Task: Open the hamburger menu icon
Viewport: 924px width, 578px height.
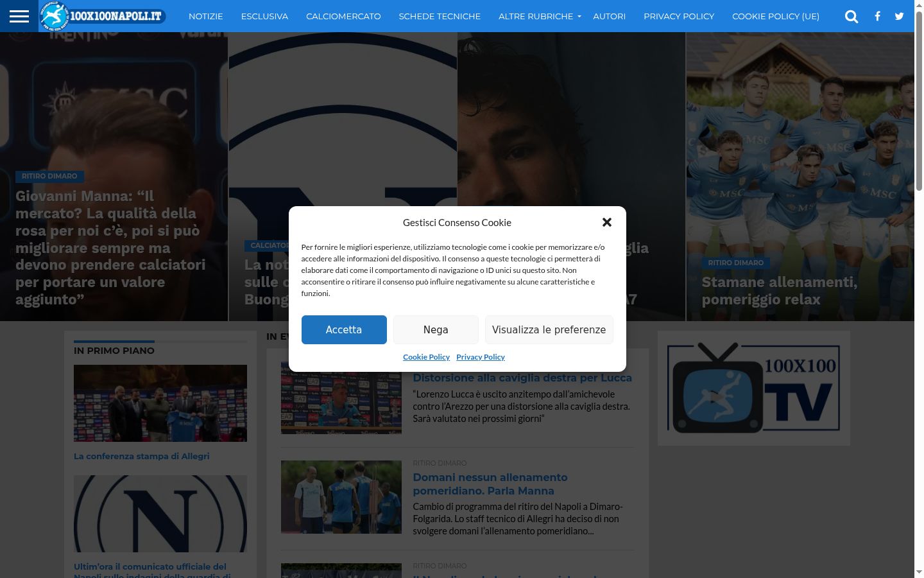Action: pos(19,16)
